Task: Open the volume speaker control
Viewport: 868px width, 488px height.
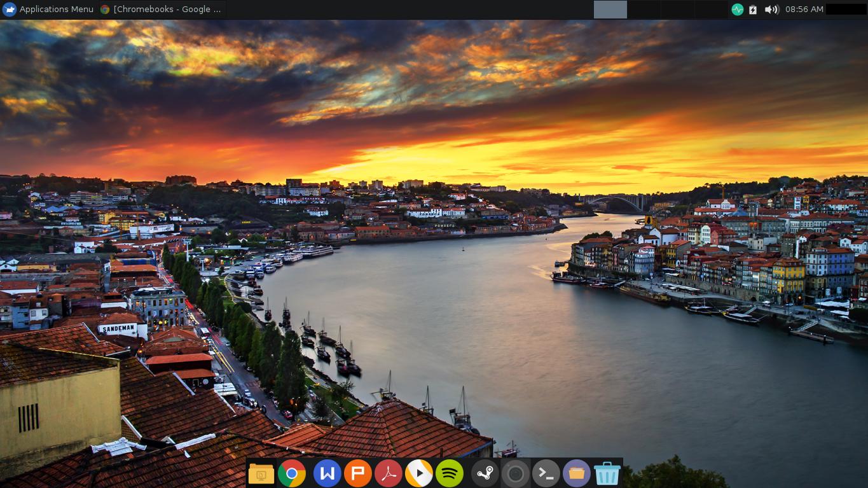Action: 771,9
